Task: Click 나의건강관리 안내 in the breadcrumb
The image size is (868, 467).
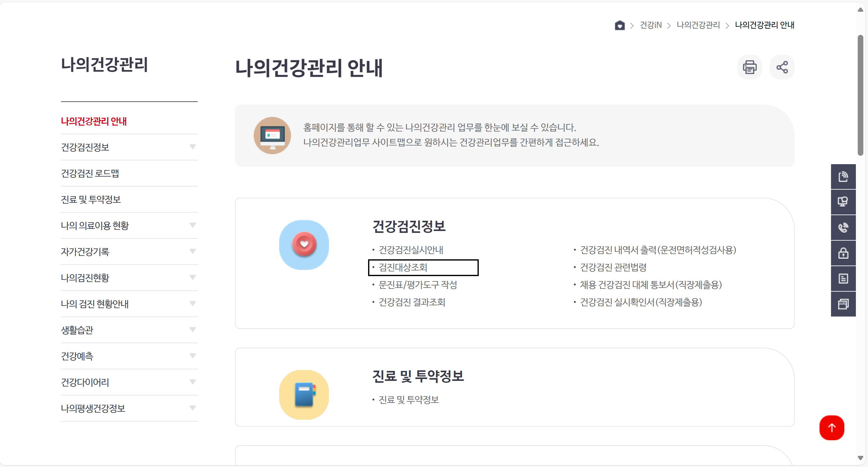Action: 764,25
